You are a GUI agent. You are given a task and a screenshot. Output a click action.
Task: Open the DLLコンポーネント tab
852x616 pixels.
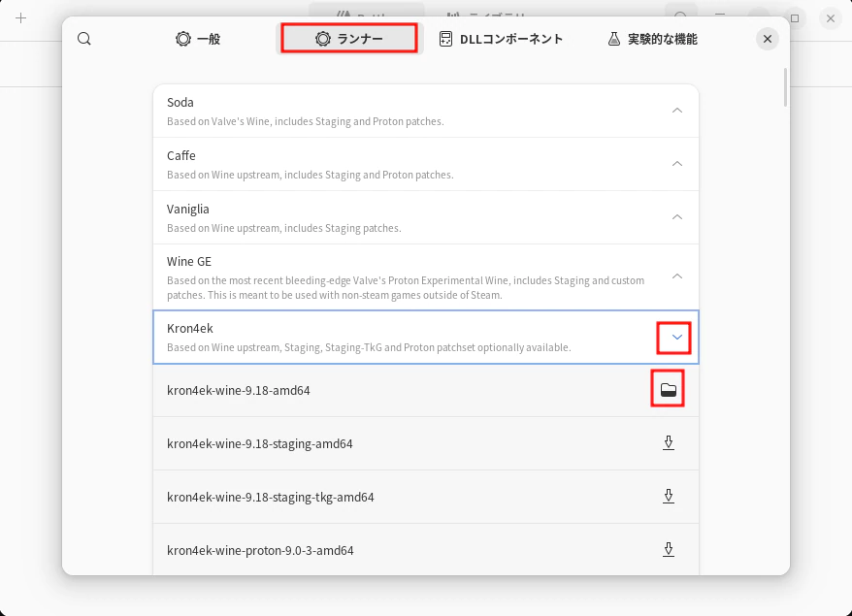point(500,39)
